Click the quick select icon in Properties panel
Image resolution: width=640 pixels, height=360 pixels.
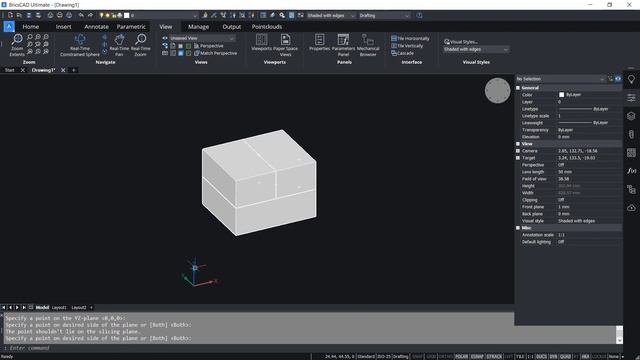click(610, 79)
